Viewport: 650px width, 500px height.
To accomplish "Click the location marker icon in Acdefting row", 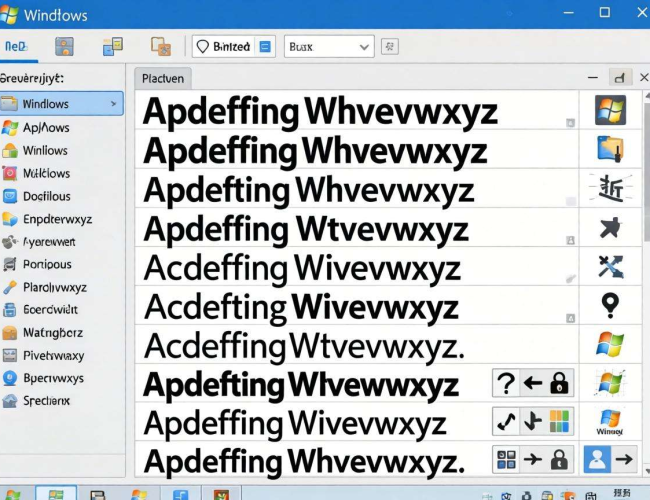I will tap(610, 305).
